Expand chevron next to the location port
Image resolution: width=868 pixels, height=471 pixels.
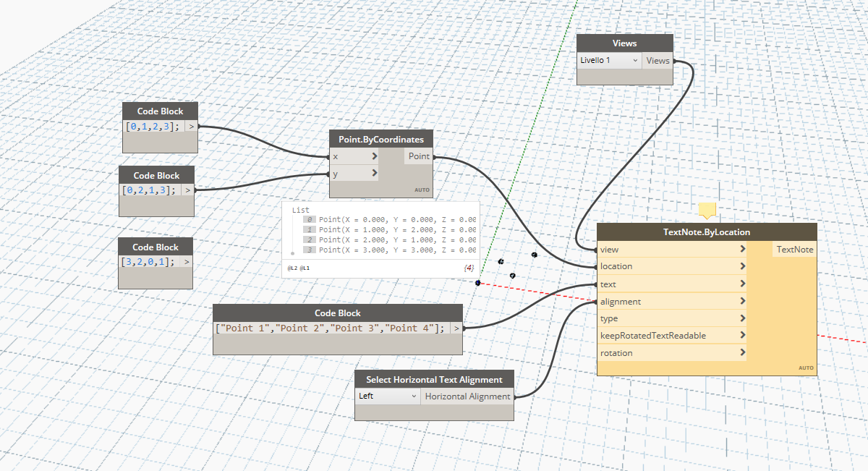[742, 266]
